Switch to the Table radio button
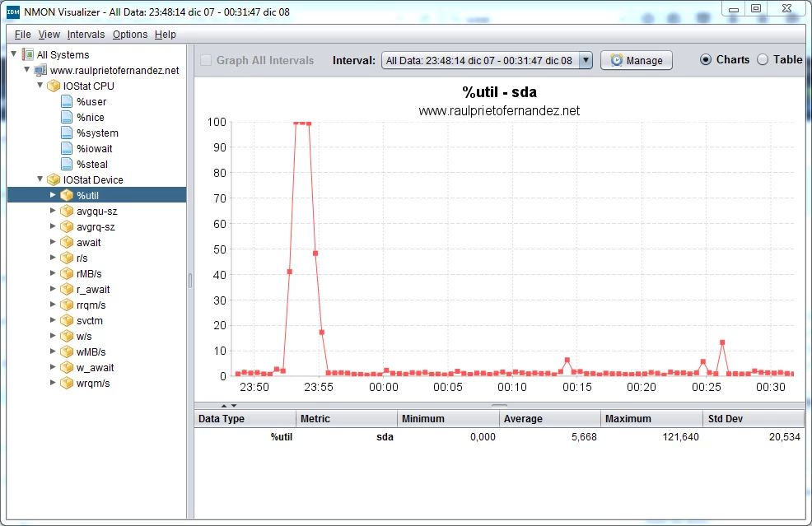 coord(762,59)
